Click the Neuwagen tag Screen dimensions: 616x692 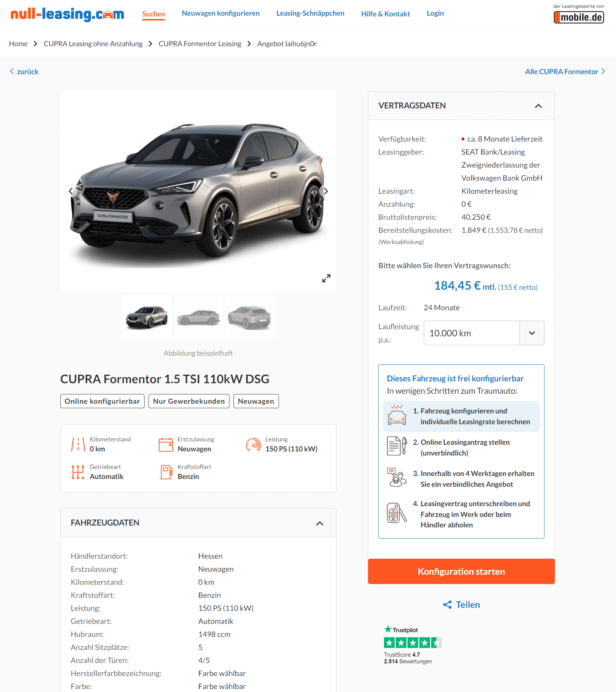click(x=256, y=401)
